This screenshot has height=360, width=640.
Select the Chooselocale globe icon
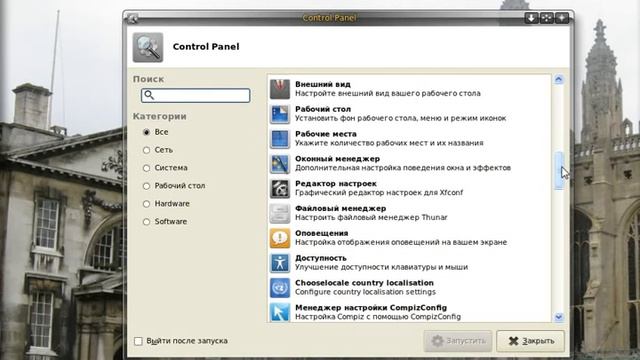coord(280,288)
